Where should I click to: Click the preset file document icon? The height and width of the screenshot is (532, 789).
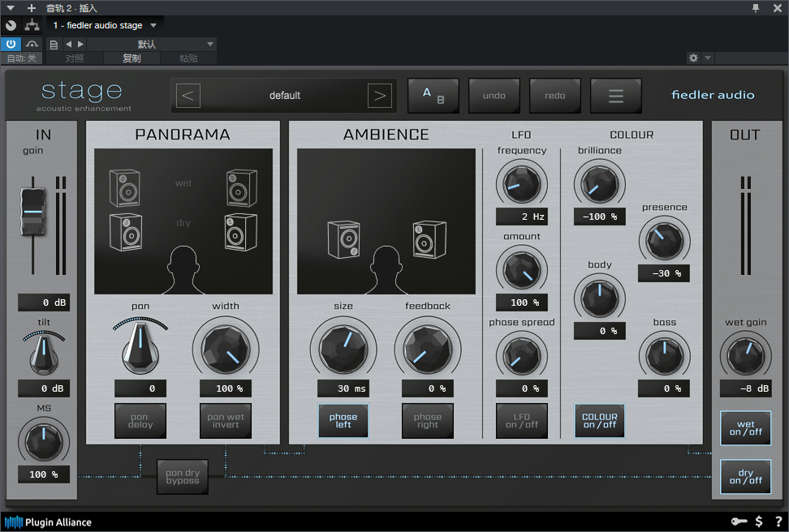(x=54, y=45)
